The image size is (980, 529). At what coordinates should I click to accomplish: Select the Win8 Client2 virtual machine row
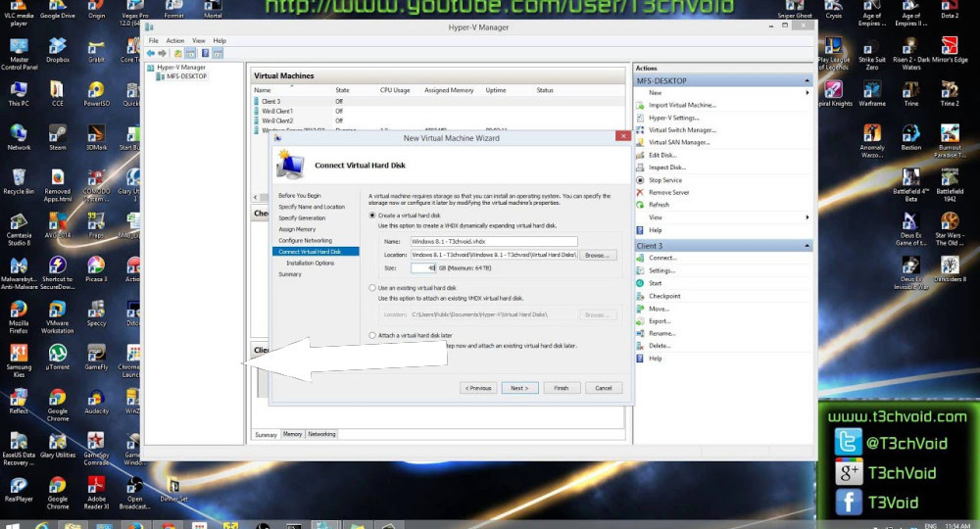pos(437,120)
